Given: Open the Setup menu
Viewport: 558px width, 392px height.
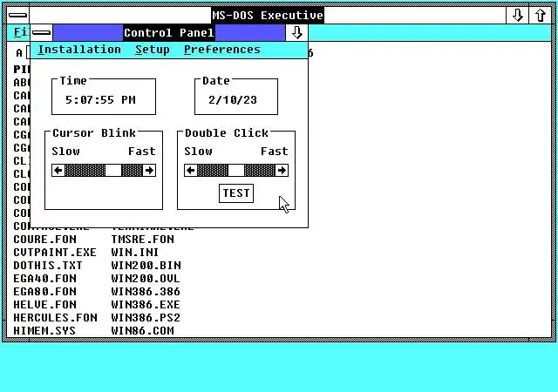Looking at the screenshot, I should (153, 50).
